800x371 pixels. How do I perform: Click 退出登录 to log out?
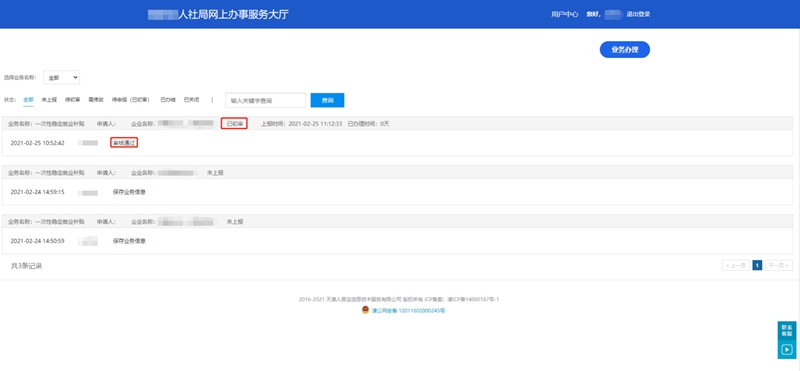(638, 14)
